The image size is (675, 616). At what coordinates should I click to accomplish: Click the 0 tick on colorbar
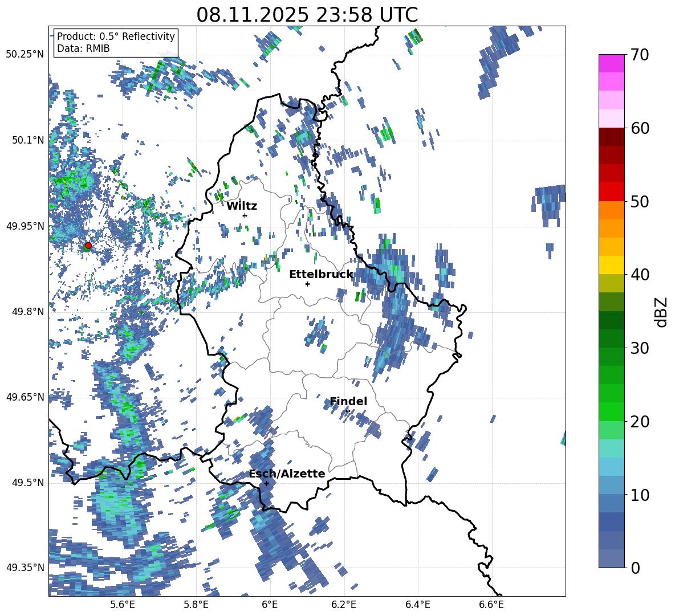(x=635, y=568)
